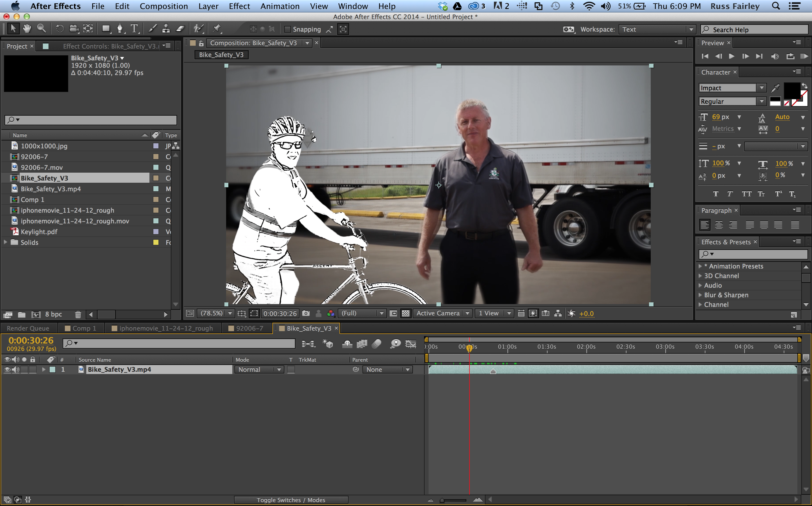
Task: Click the Bike_Safety_V3 tab in timeline
Action: coord(309,329)
